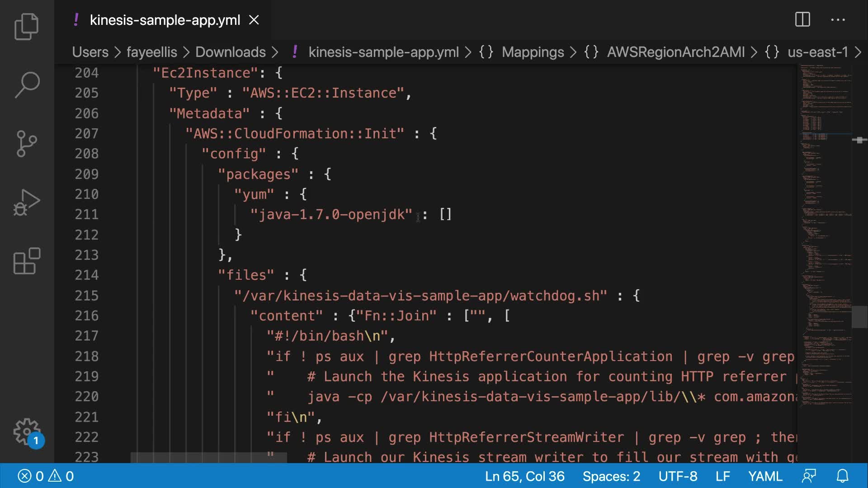The image size is (868, 488).
Task: Click the feedback icon in status bar
Action: [x=809, y=476]
